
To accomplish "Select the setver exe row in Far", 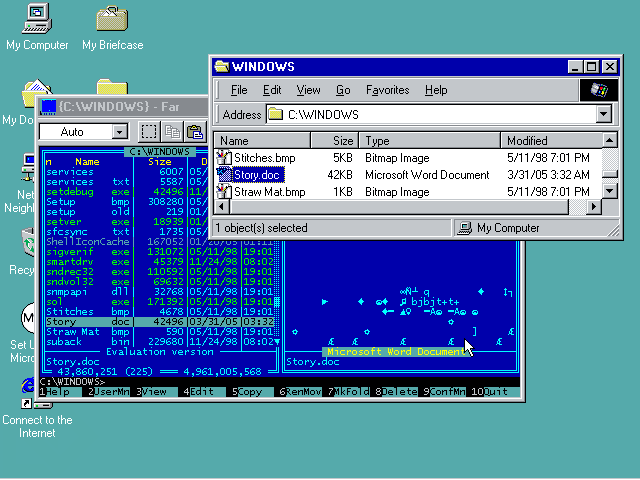I will click(x=127, y=222).
